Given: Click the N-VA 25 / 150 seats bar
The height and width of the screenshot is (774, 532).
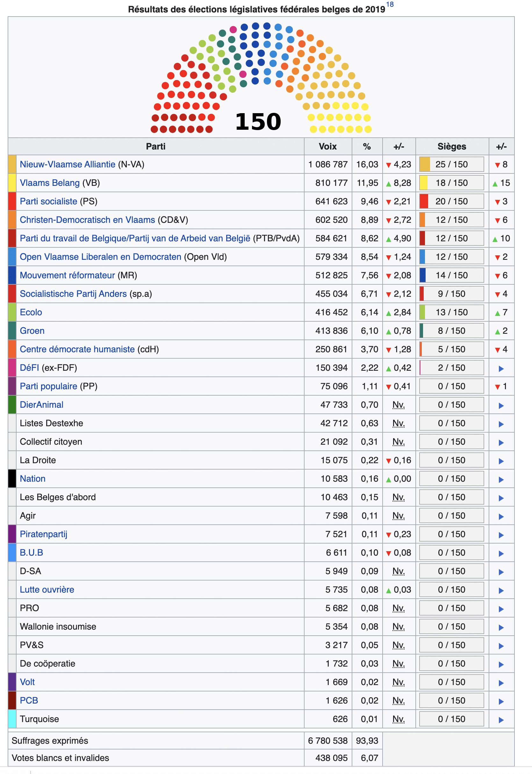Looking at the screenshot, I should [452, 164].
